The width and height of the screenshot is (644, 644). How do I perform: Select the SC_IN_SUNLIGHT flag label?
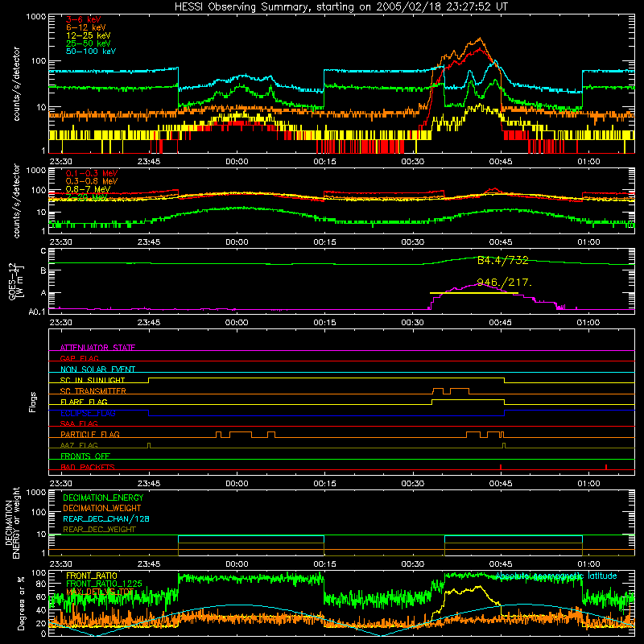click(x=93, y=380)
